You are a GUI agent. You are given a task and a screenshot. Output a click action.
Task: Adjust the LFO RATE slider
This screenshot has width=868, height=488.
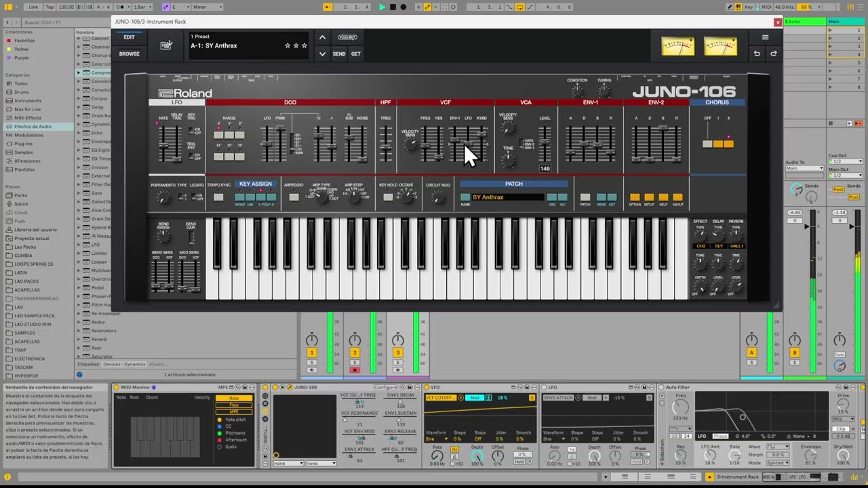(163, 144)
